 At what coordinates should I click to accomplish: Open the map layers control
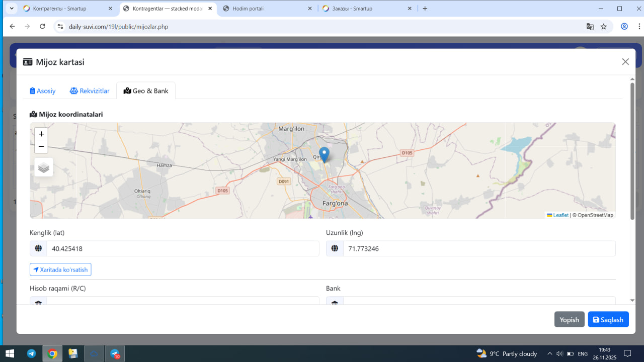[x=44, y=167]
